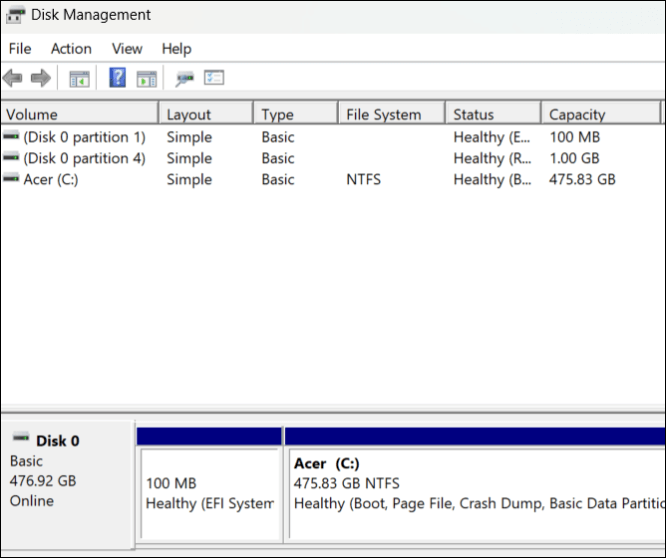Click the Connect/Refresh disk toolbar icon
The image size is (666, 558).
pyautogui.click(x=185, y=78)
